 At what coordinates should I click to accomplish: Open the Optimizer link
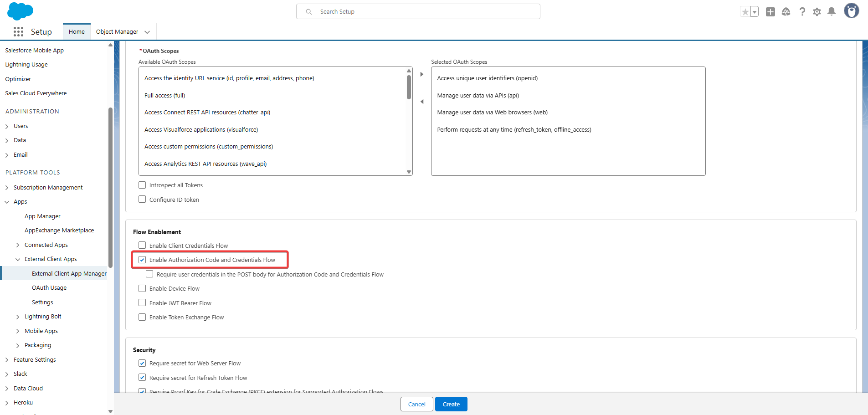pyautogui.click(x=18, y=79)
